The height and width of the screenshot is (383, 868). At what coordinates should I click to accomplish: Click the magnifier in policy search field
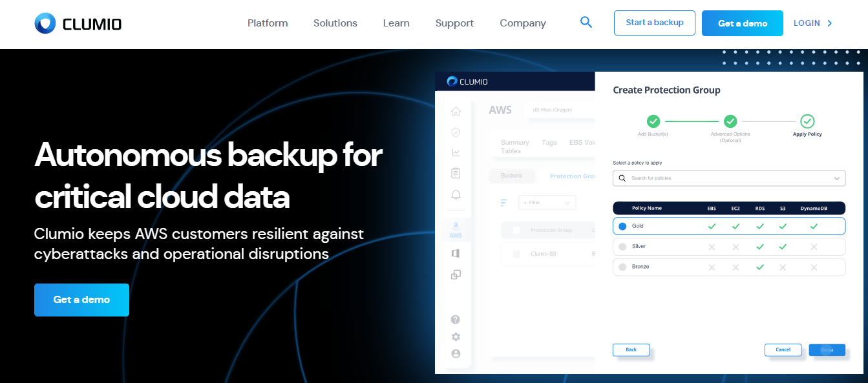[622, 178]
